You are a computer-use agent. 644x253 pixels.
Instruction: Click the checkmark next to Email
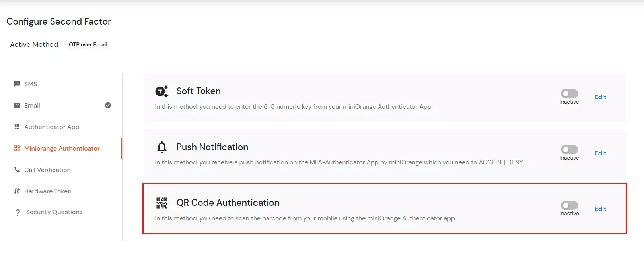pyautogui.click(x=108, y=105)
